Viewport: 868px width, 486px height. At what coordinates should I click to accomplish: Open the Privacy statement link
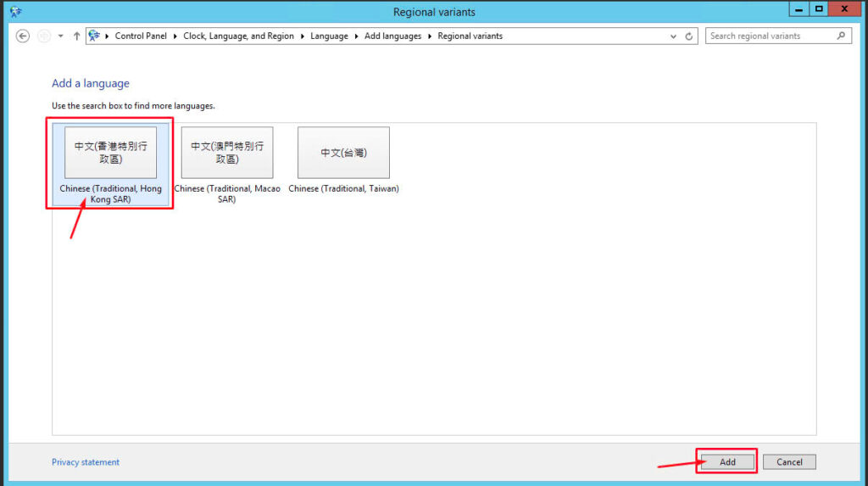(86, 461)
